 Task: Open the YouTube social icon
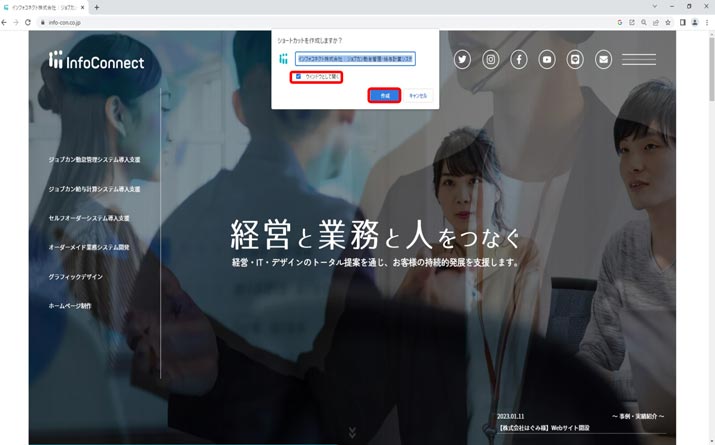pos(547,60)
